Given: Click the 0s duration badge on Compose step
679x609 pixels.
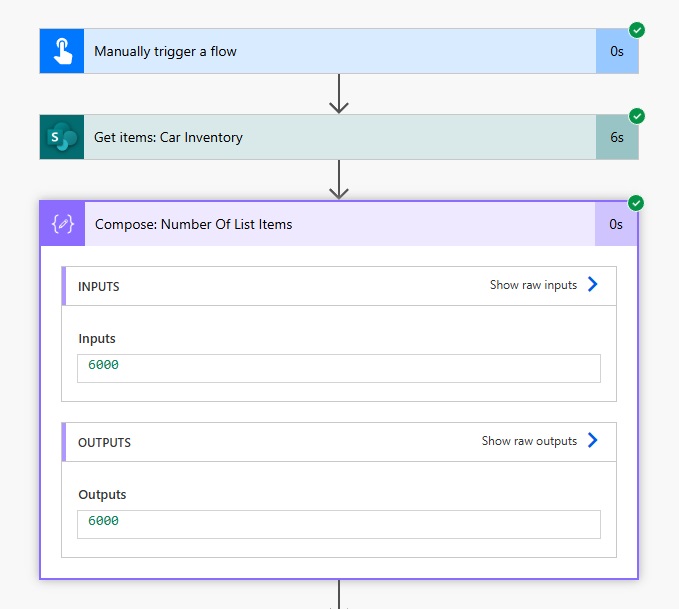Looking at the screenshot, I should coord(616,224).
